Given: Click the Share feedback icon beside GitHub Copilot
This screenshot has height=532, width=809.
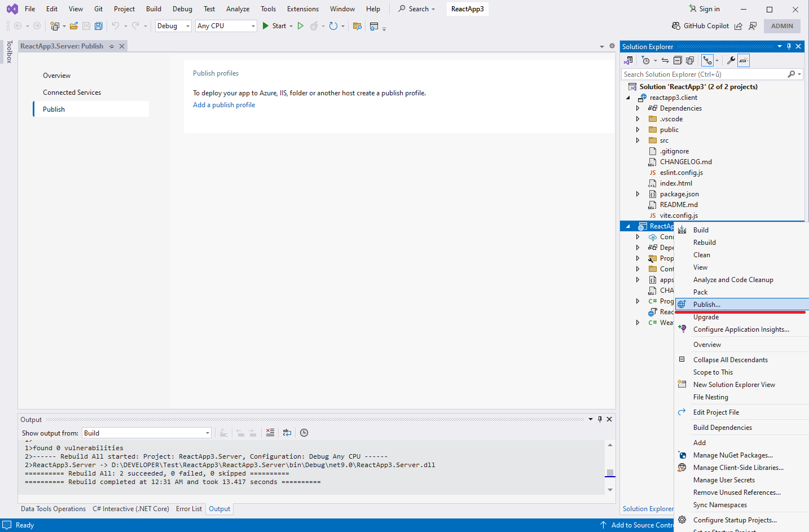Looking at the screenshot, I should click(738, 26).
